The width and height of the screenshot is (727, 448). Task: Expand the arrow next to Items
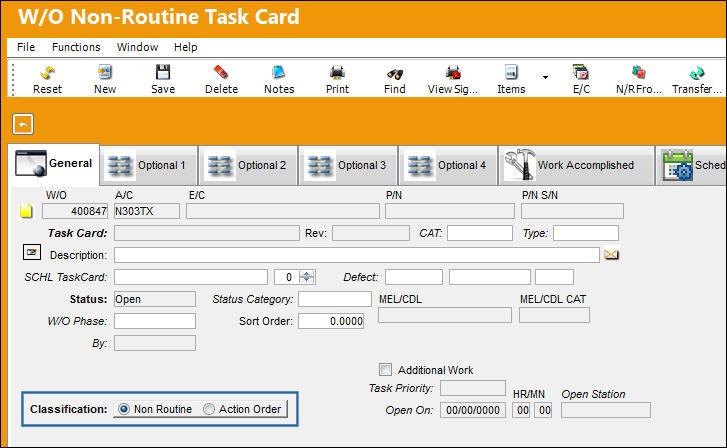point(545,77)
